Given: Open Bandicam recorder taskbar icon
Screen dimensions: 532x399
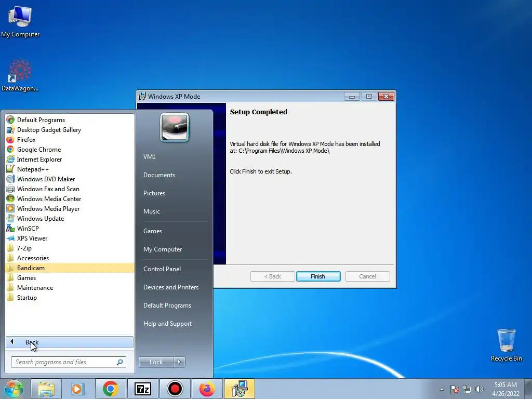Looking at the screenshot, I should 175,389.
